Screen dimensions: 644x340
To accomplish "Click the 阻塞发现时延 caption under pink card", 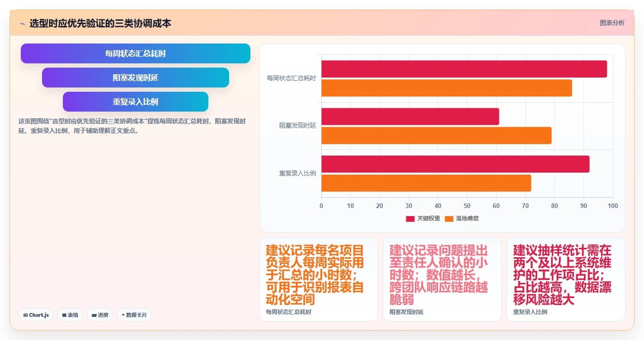I will pos(406,312).
